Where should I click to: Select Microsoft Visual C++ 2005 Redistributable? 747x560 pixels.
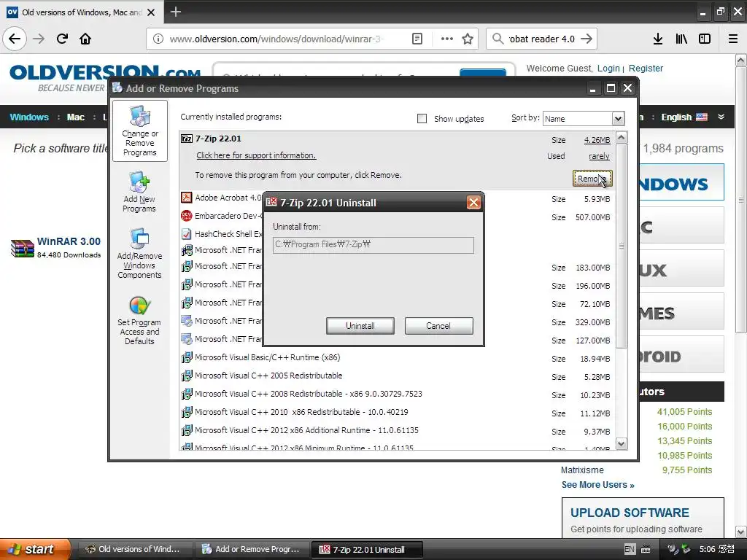[268, 376]
